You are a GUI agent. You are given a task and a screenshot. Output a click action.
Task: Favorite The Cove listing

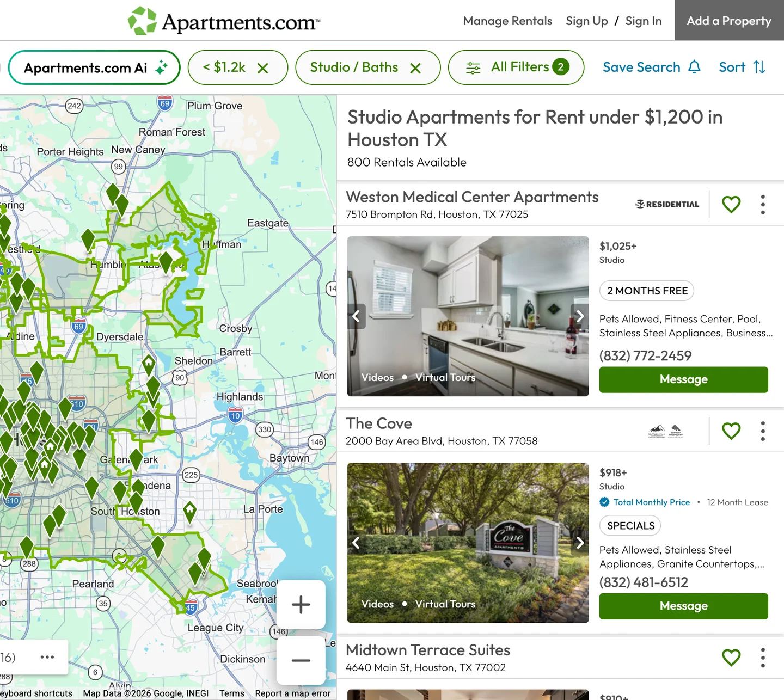[731, 431]
